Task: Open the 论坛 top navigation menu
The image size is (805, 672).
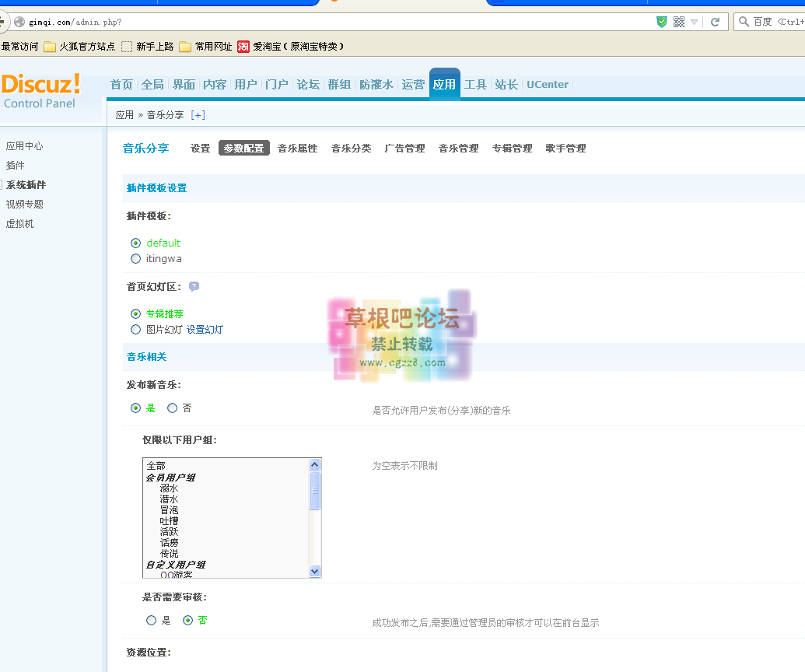Action: point(308,85)
